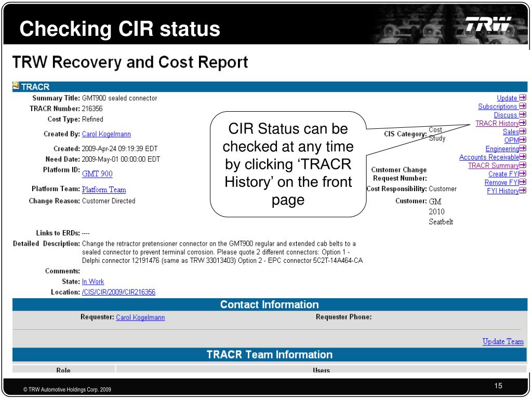Click the Role column header
Viewport: 532px width, 399px height.
coord(63,370)
